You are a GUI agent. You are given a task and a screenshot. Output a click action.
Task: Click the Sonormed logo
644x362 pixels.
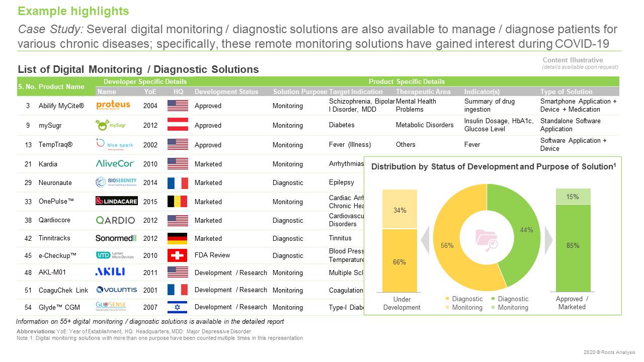click(x=116, y=238)
